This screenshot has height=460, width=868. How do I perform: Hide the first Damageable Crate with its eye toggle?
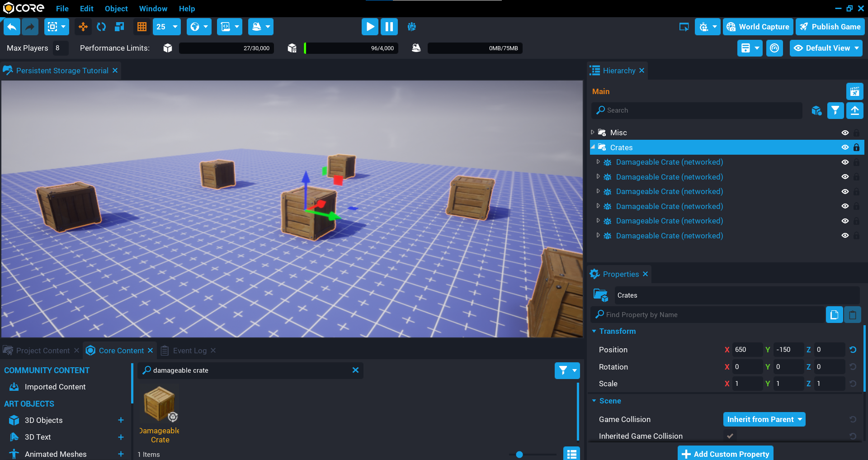845,162
